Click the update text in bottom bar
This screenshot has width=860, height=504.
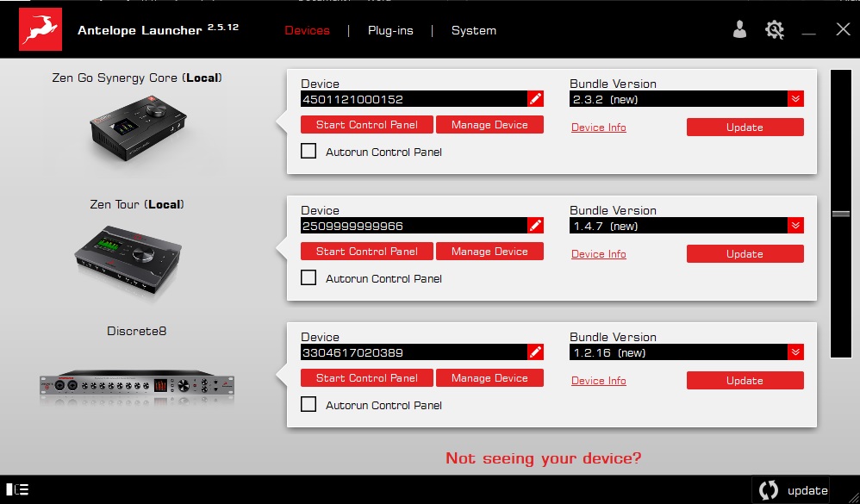tap(807, 490)
